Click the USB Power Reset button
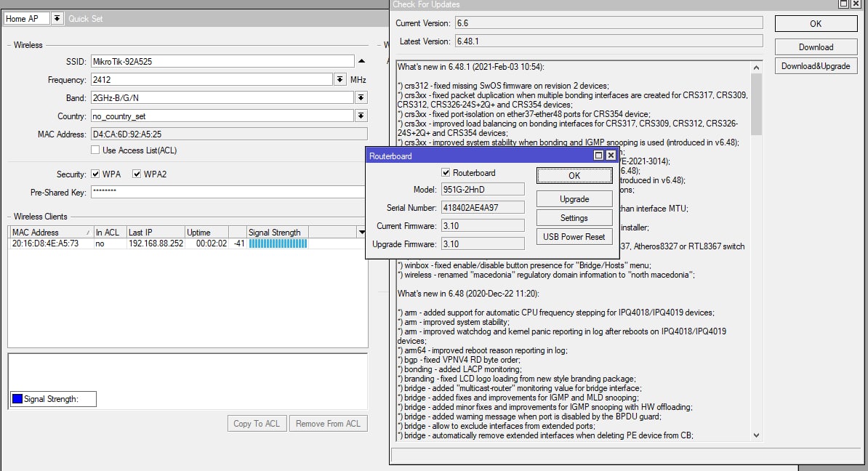Viewport: 868px width, 471px height. [x=574, y=237]
